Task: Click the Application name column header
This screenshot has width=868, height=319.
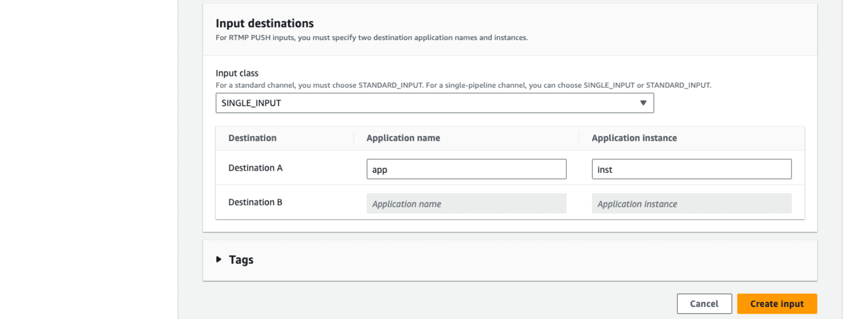Action: tap(403, 138)
